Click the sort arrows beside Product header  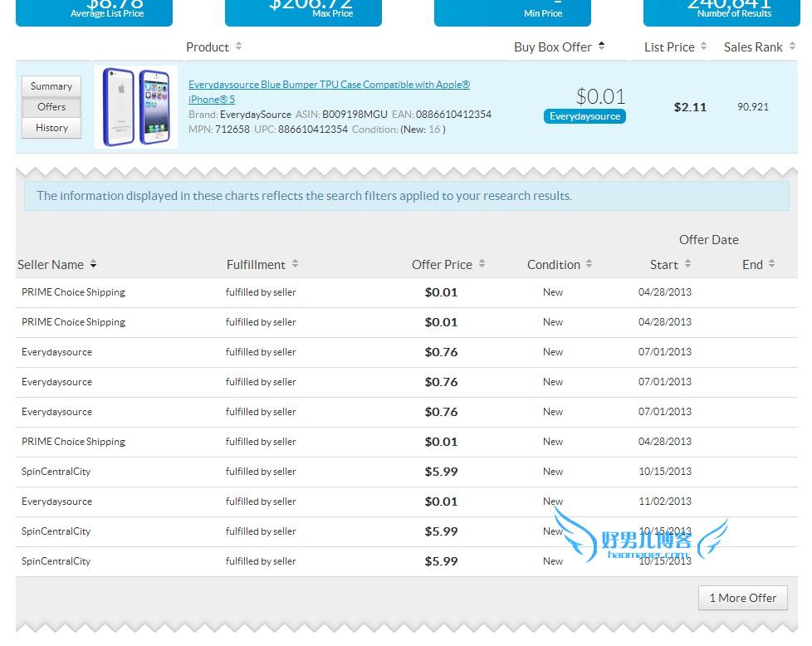[x=238, y=46]
